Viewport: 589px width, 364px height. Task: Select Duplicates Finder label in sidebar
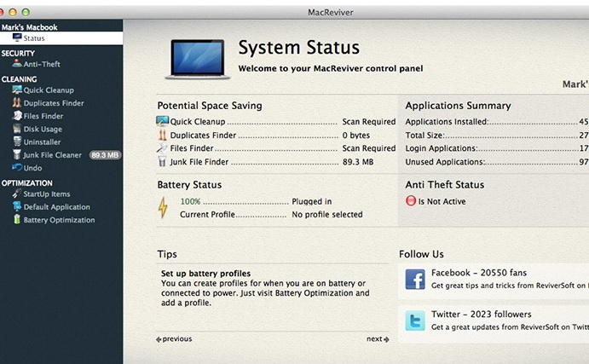(x=54, y=103)
